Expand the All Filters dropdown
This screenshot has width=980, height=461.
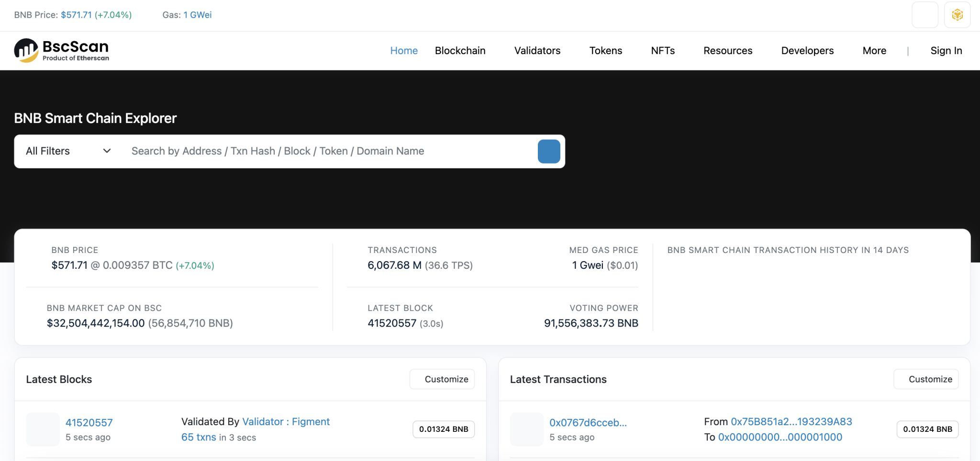click(x=68, y=151)
